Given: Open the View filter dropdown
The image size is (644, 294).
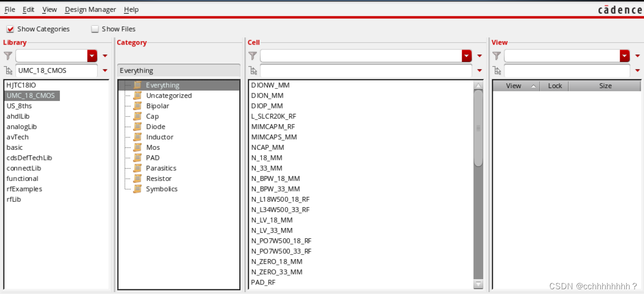Looking at the screenshot, I should (x=624, y=56).
